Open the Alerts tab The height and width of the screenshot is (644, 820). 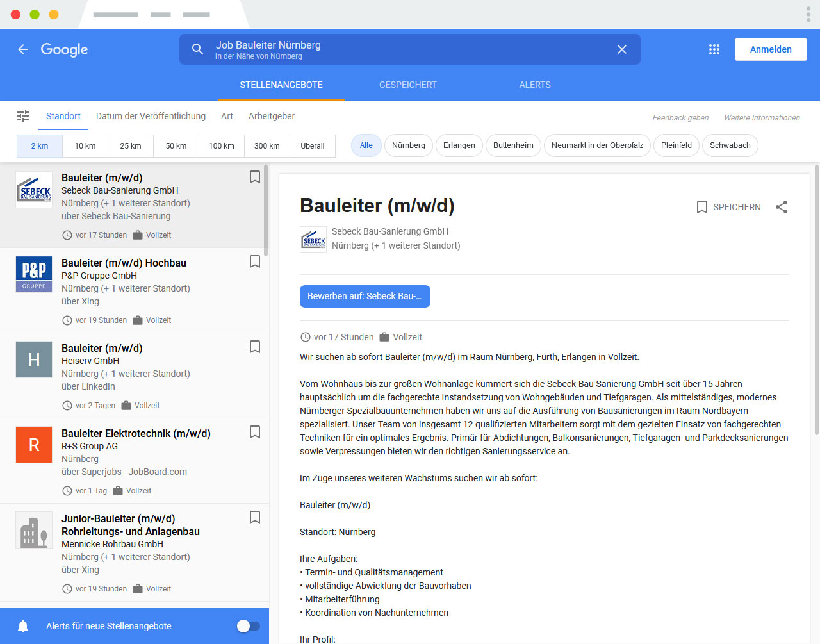tap(535, 85)
